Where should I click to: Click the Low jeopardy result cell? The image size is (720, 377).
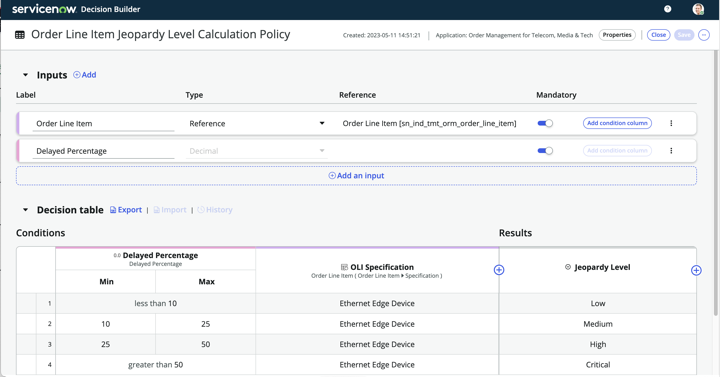point(598,304)
